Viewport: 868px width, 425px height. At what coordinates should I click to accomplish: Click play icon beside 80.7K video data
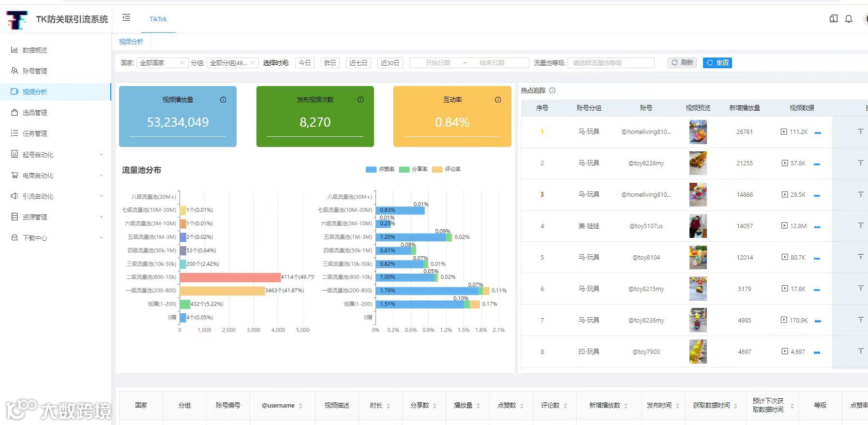click(784, 257)
